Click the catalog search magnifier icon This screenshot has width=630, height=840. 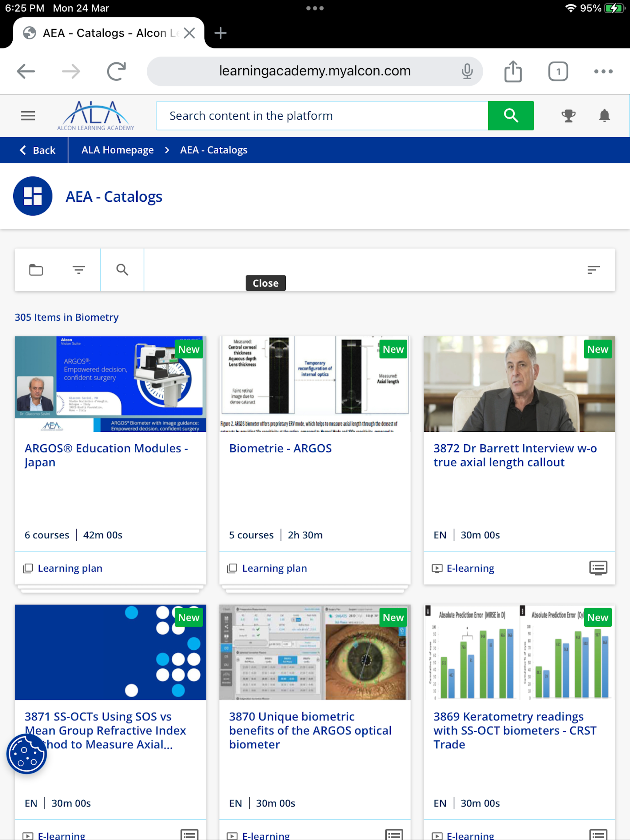tap(122, 270)
